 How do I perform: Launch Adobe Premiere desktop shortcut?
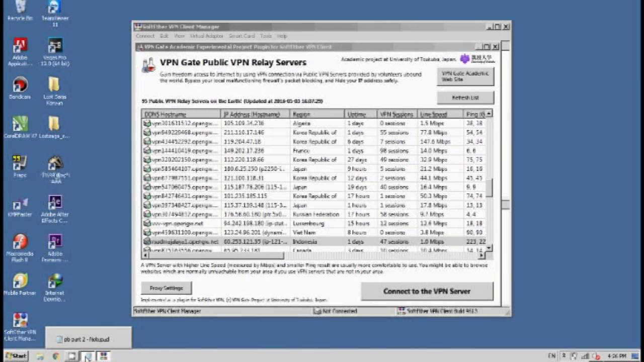click(55, 248)
